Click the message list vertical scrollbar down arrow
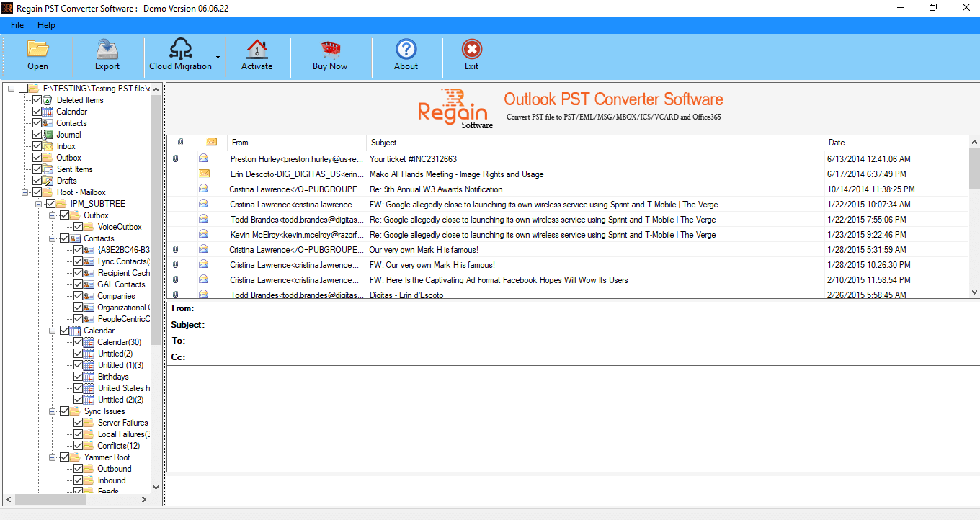Viewport: 980px width, 520px height. pyautogui.click(x=974, y=292)
